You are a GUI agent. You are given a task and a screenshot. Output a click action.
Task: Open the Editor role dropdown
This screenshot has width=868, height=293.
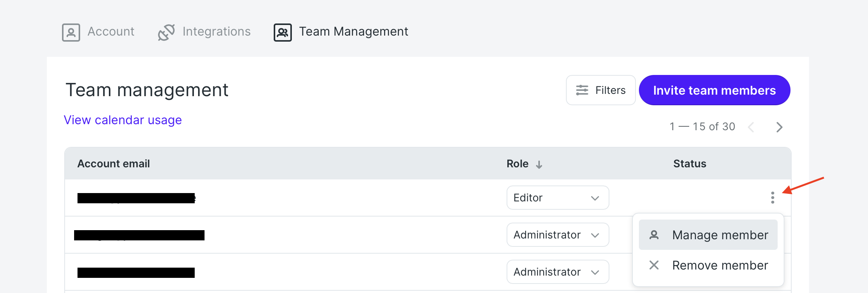click(558, 198)
